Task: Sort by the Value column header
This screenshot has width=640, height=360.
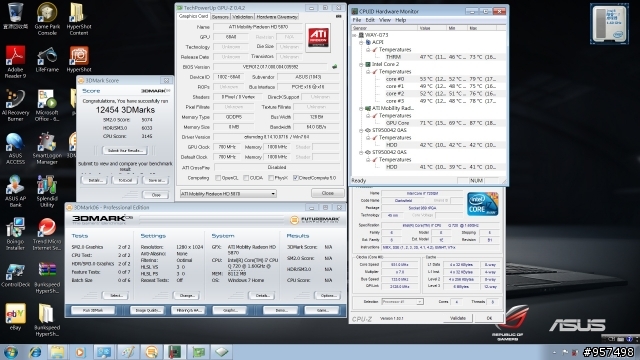Action: [431, 28]
